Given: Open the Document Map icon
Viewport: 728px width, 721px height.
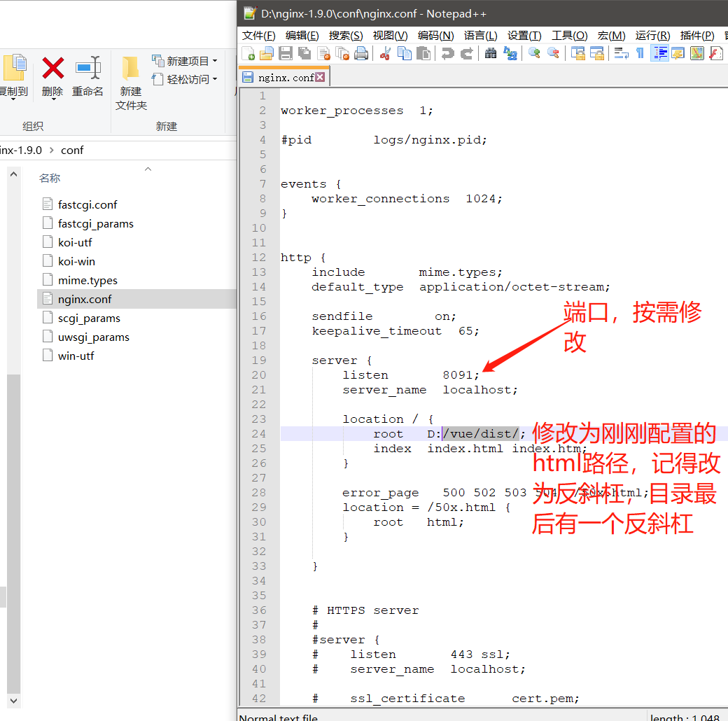Looking at the screenshot, I should click(x=697, y=53).
